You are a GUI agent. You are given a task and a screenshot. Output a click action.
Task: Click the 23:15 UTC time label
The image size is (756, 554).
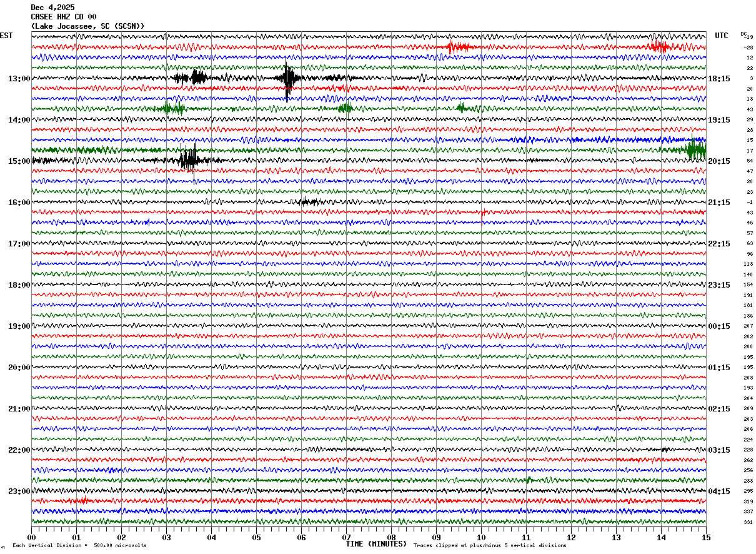(x=719, y=285)
